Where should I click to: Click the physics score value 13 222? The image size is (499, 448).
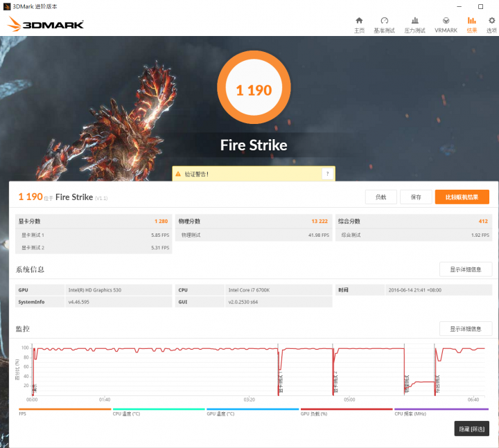pos(319,222)
